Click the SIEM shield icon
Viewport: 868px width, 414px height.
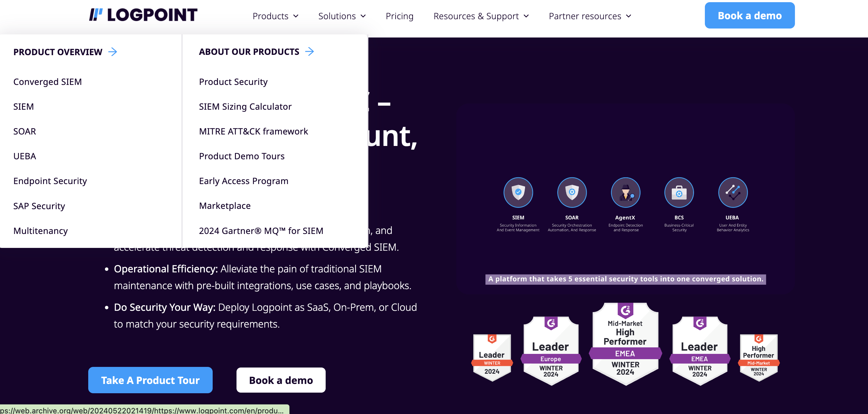[518, 192]
